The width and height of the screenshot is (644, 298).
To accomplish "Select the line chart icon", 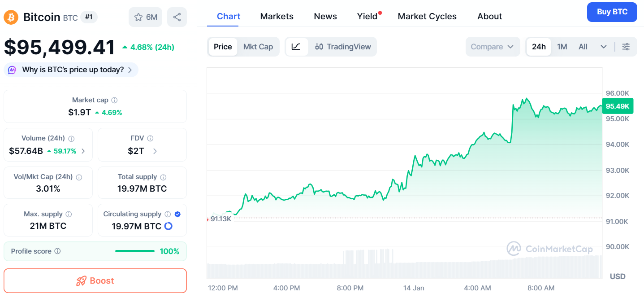I will (x=296, y=47).
